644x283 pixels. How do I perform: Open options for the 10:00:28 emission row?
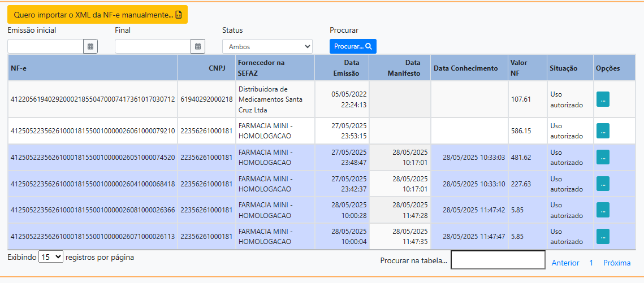[x=603, y=210]
